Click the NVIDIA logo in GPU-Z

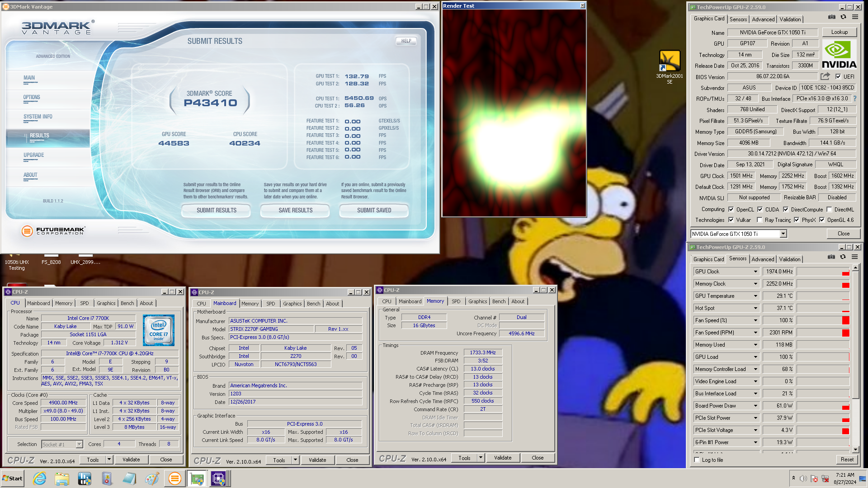pos(839,54)
